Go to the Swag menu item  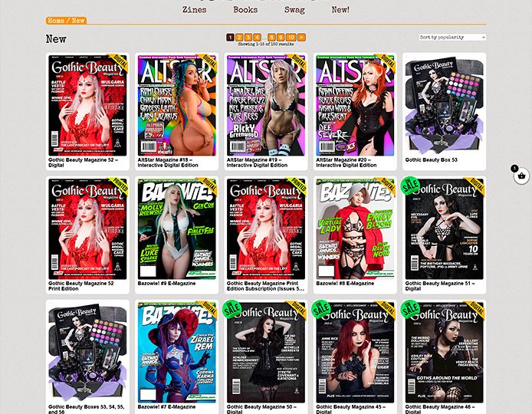point(294,10)
